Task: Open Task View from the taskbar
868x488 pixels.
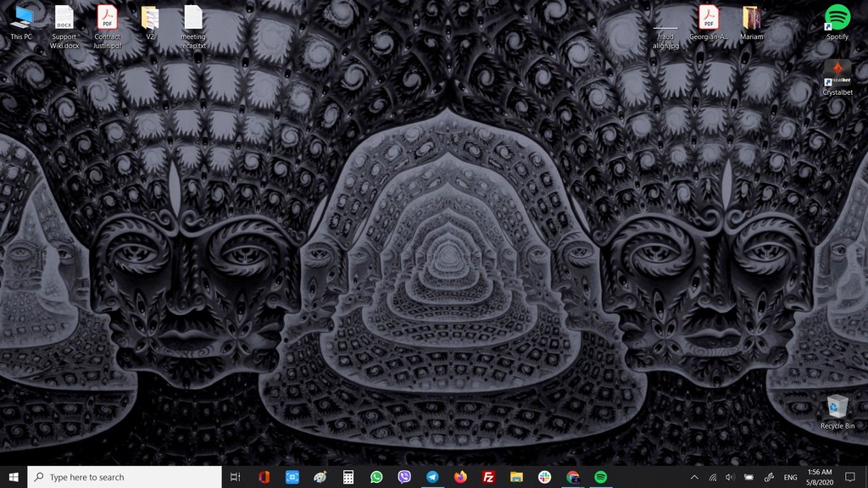Action: tap(236, 477)
